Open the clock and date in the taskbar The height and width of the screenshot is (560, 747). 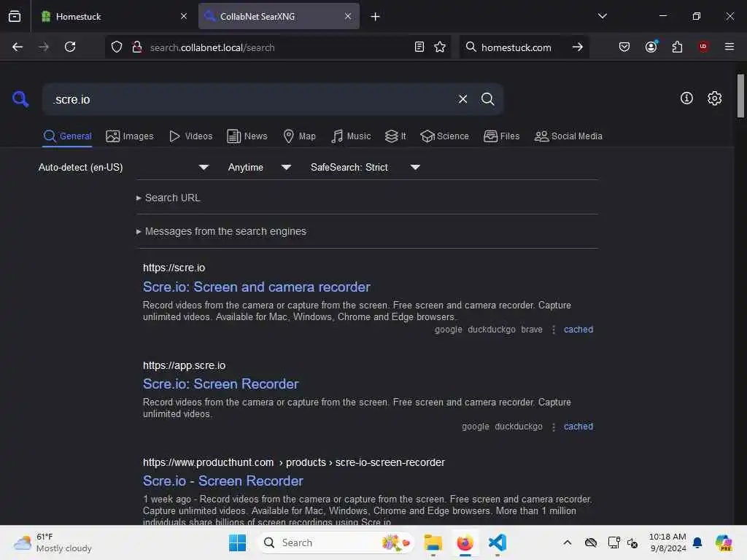pos(667,542)
